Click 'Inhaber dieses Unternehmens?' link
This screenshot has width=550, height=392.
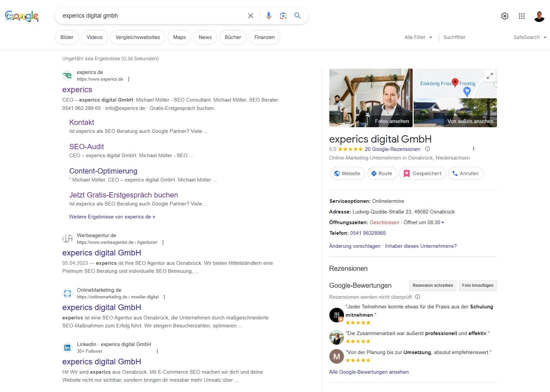[421, 246]
